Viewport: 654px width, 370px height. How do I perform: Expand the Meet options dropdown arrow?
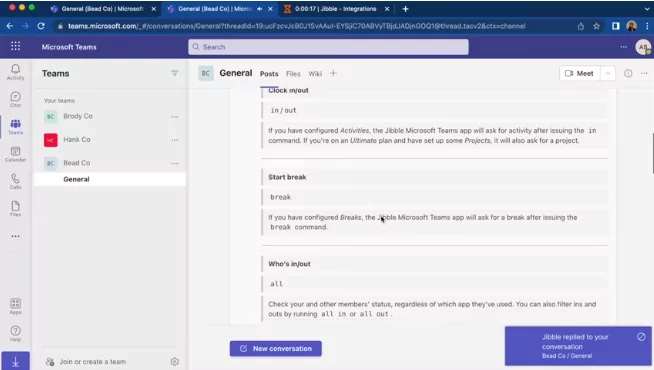[x=608, y=73]
